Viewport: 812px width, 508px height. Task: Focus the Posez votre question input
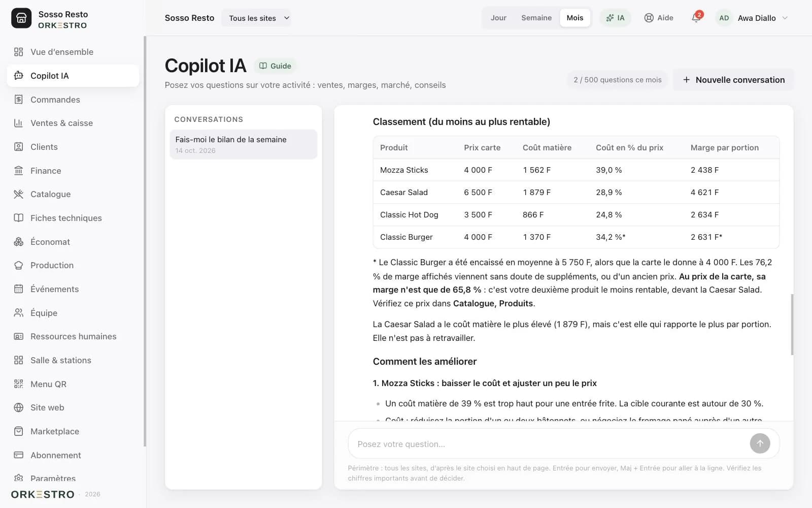coord(551,443)
